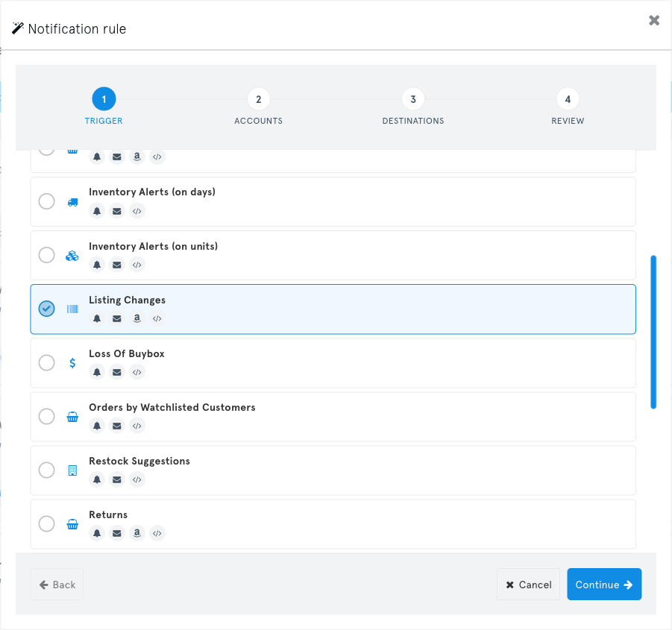Click code icon under Listing Changes
This screenshot has width=672, height=630.
point(157,318)
